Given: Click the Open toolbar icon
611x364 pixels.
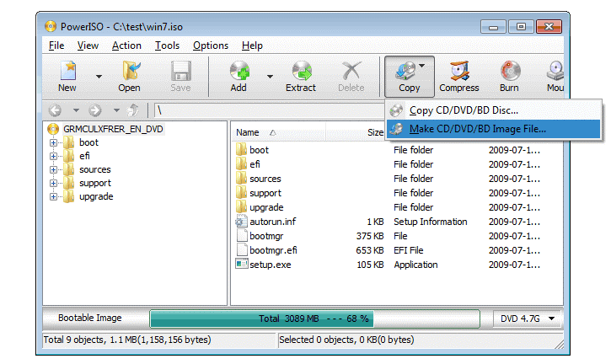Looking at the screenshot, I should [x=130, y=77].
